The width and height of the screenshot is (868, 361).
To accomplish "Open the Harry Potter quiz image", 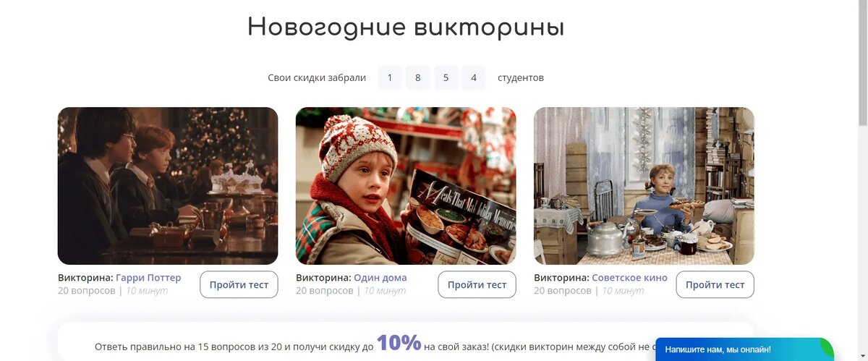I will (x=168, y=186).
